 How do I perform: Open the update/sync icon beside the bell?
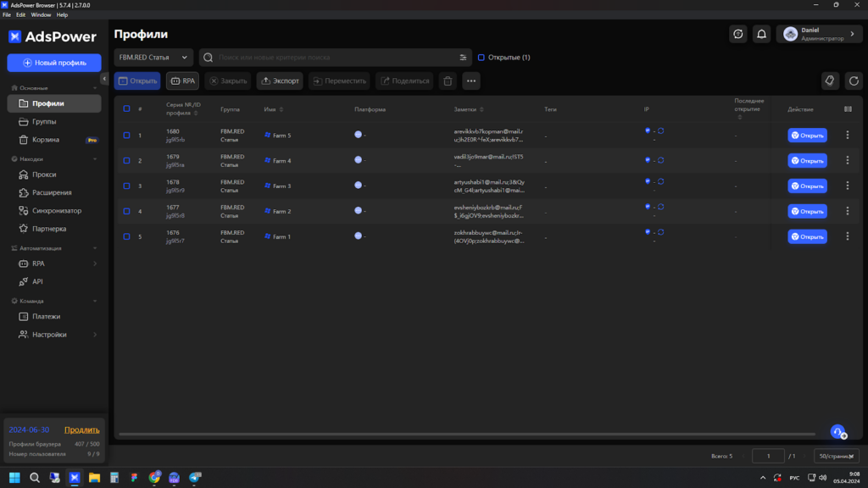tap(738, 34)
